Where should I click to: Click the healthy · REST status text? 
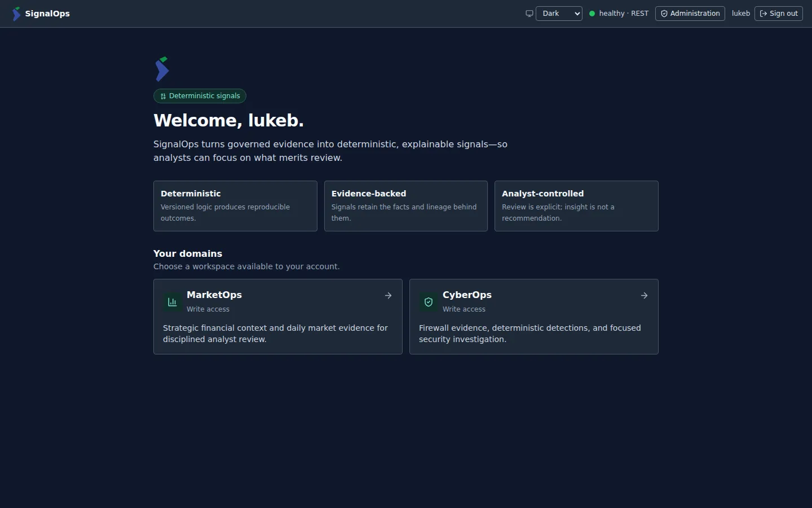tap(624, 14)
